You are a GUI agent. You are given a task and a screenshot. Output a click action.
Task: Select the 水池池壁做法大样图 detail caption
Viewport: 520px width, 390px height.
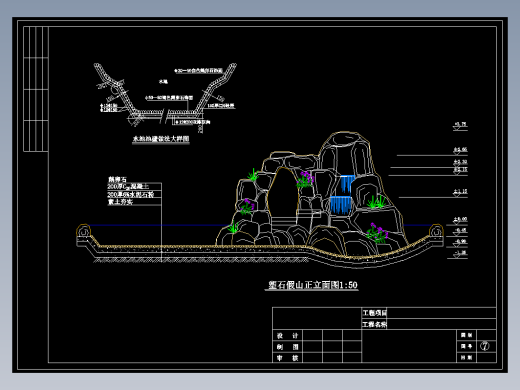pyautogui.click(x=161, y=139)
